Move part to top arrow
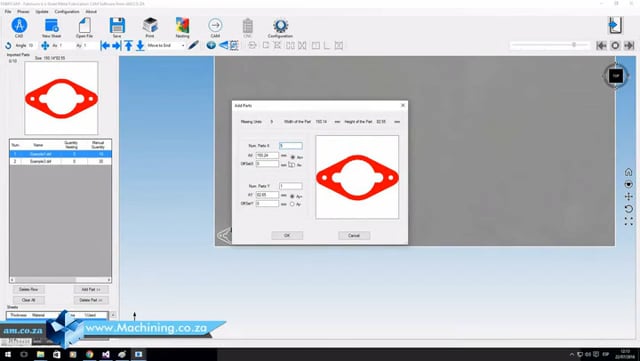The image size is (640, 361). coord(128,45)
